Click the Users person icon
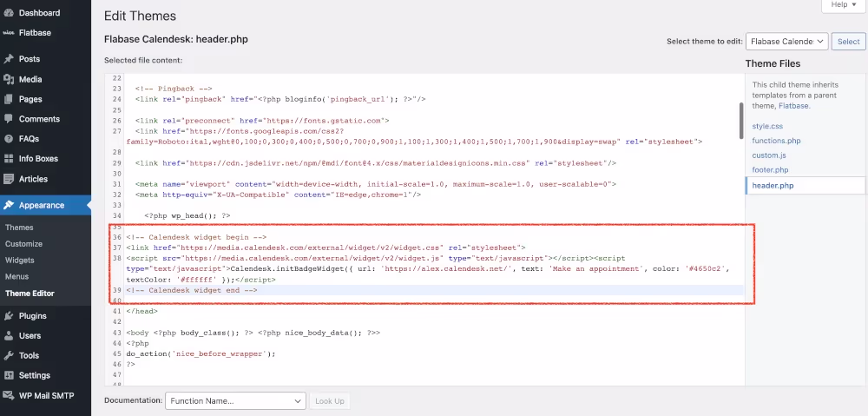The image size is (868, 416). (x=9, y=336)
